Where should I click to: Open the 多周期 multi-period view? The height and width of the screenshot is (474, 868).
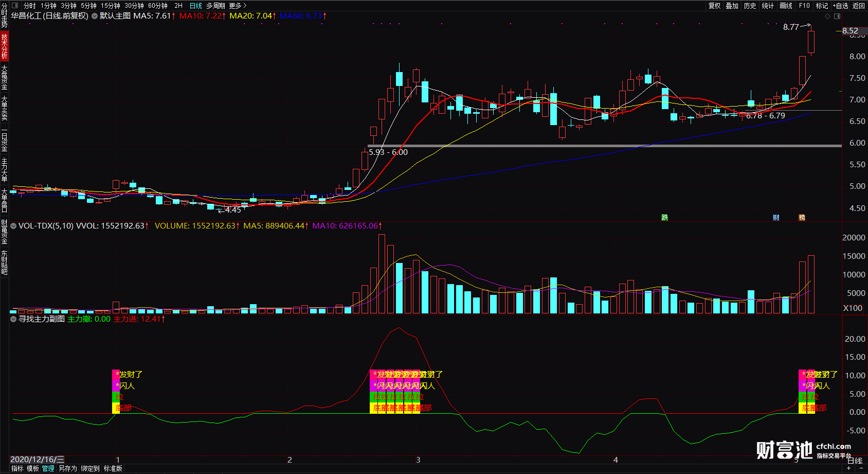pyautogui.click(x=216, y=6)
